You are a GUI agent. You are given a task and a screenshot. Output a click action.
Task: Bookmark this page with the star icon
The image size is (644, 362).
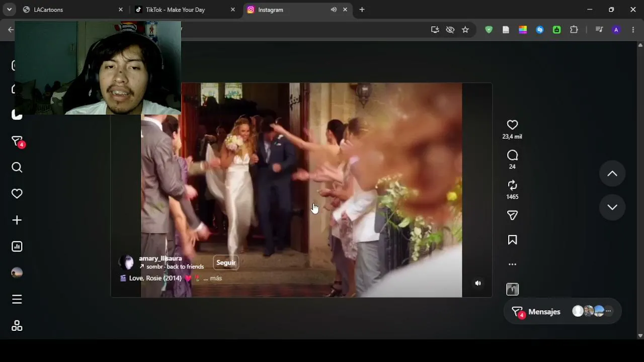coord(465,30)
